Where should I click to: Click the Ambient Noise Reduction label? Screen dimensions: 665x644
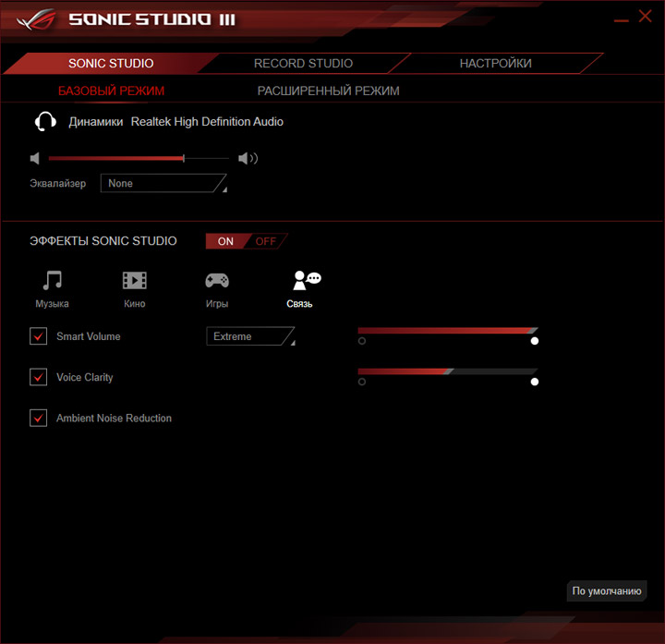pos(115,418)
